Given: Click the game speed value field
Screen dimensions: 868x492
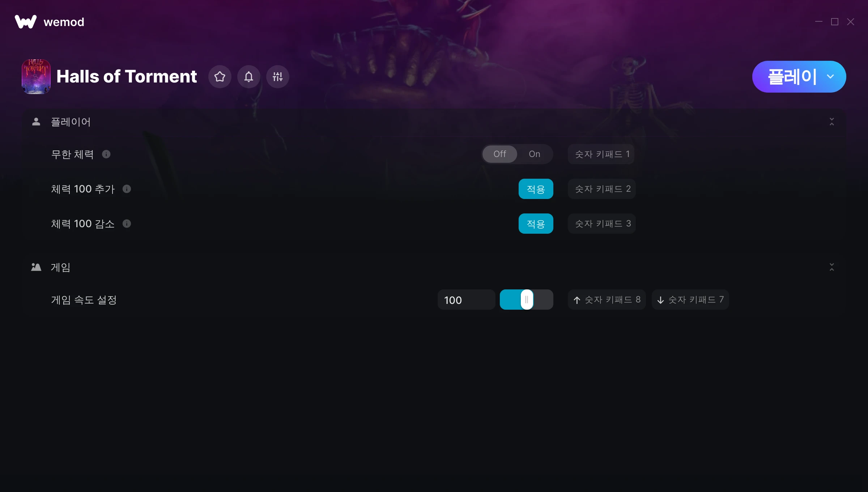Looking at the screenshot, I should [x=466, y=300].
